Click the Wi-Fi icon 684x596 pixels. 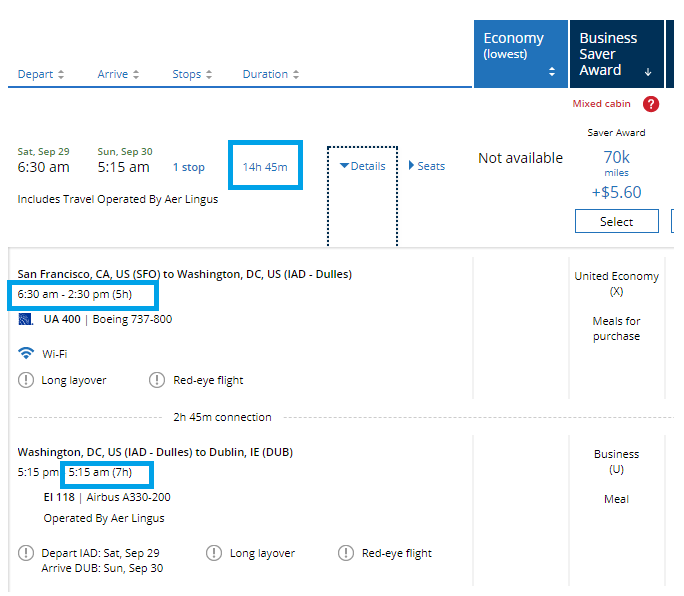[x=26, y=353]
